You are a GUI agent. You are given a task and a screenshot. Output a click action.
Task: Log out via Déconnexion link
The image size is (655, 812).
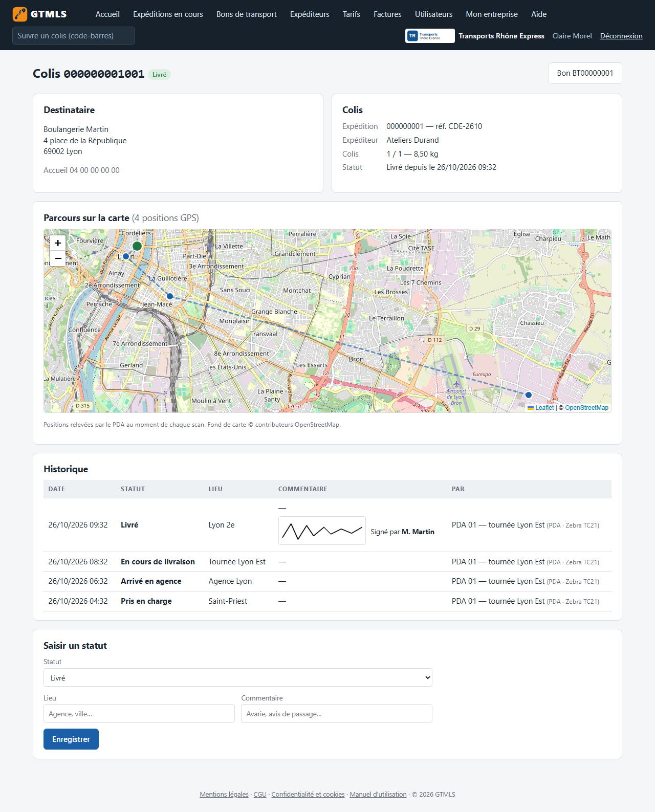click(621, 36)
